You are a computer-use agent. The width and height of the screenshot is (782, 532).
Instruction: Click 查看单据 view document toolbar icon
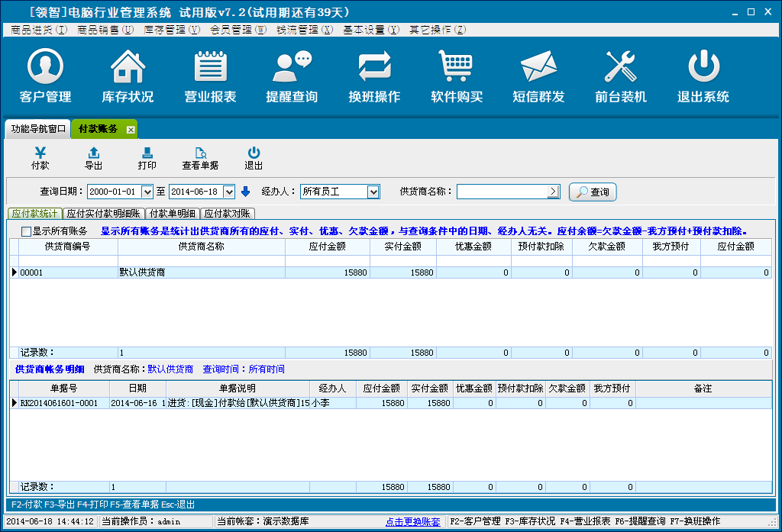(x=200, y=159)
